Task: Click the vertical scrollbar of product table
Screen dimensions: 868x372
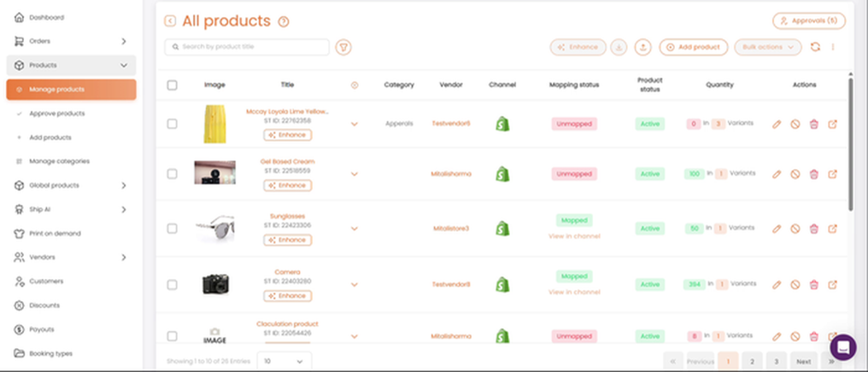Action: pyautogui.click(x=850, y=143)
